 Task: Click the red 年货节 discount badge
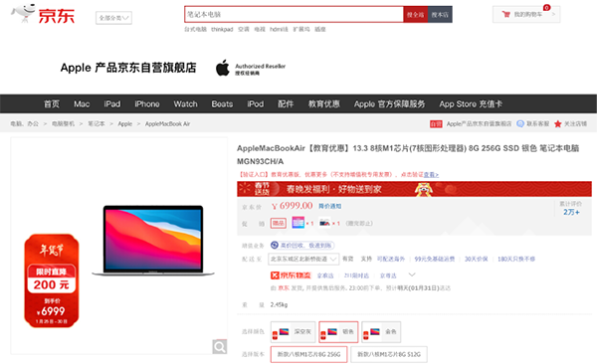[52, 280]
